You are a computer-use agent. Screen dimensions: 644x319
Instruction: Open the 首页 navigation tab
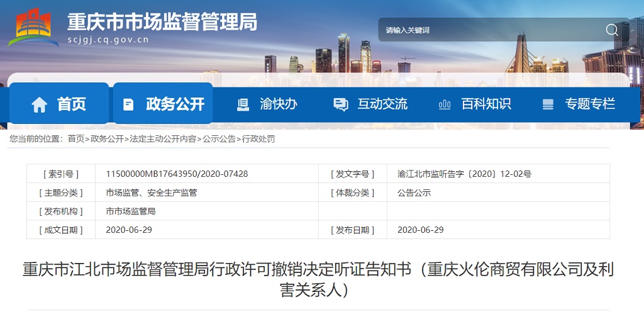point(59,103)
